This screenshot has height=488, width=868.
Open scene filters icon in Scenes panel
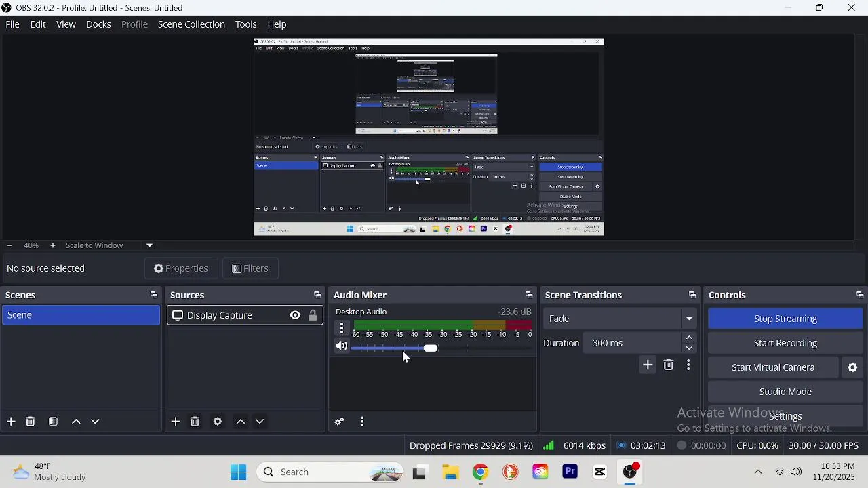click(53, 422)
